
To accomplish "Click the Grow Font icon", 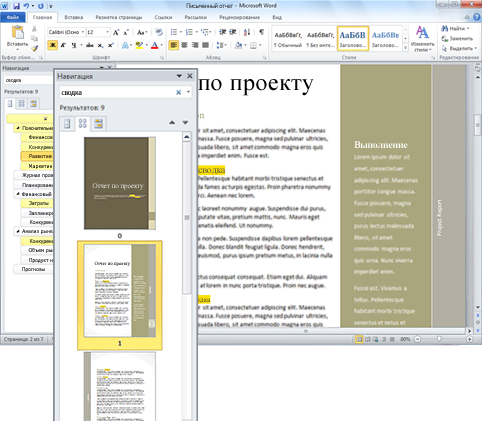I will [x=116, y=32].
